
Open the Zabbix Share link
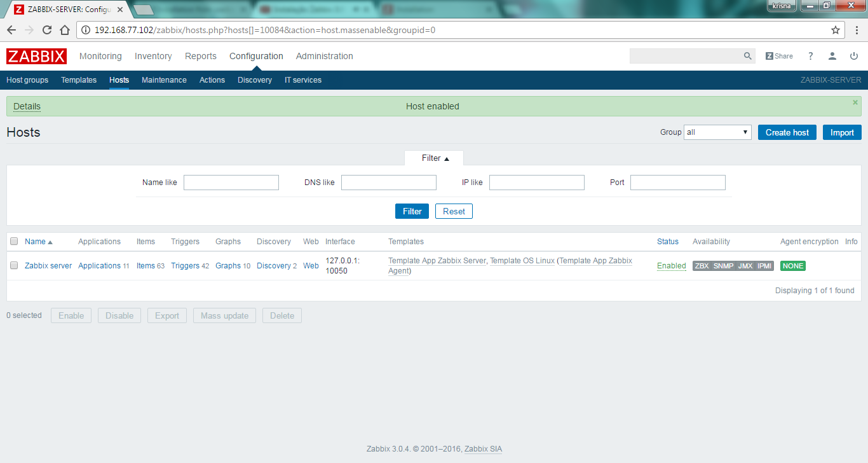pyautogui.click(x=779, y=56)
